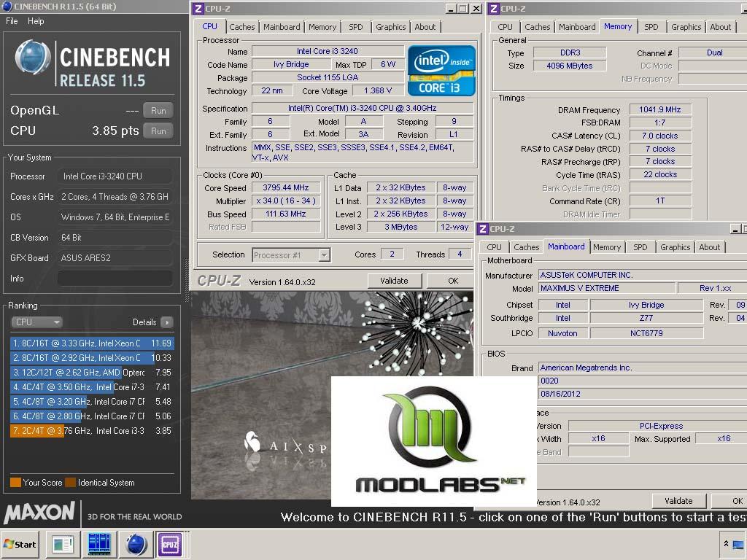Open the File menu in Cinebench
Image resolution: width=747 pixels, height=560 pixels.
point(12,21)
